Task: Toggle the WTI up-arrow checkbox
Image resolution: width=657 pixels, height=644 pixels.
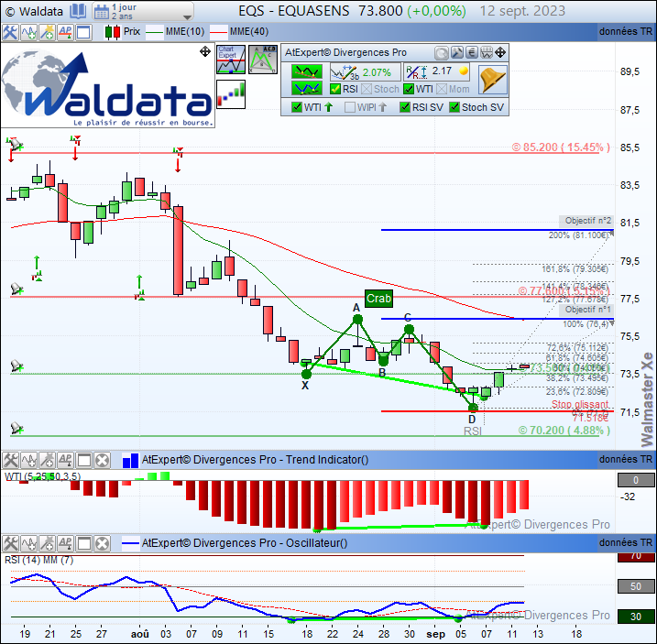Action: pos(297,107)
